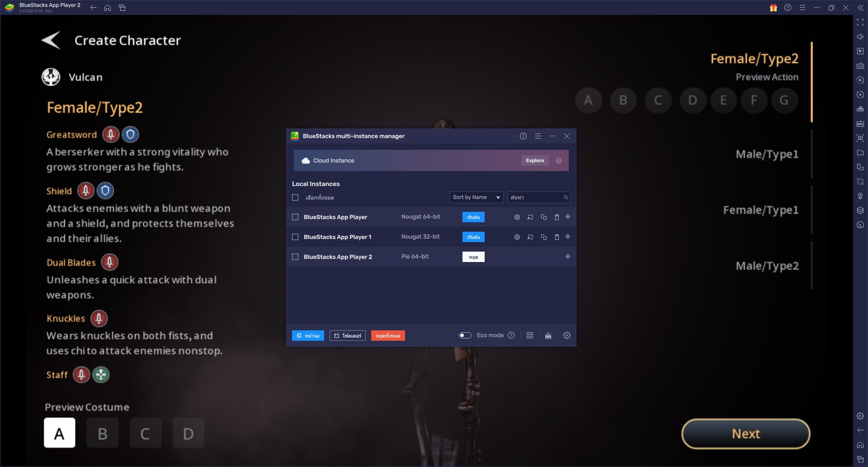The height and width of the screenshot is (467, 868).
Task: Open the gift rewards icon
Action: coord(774,8)
